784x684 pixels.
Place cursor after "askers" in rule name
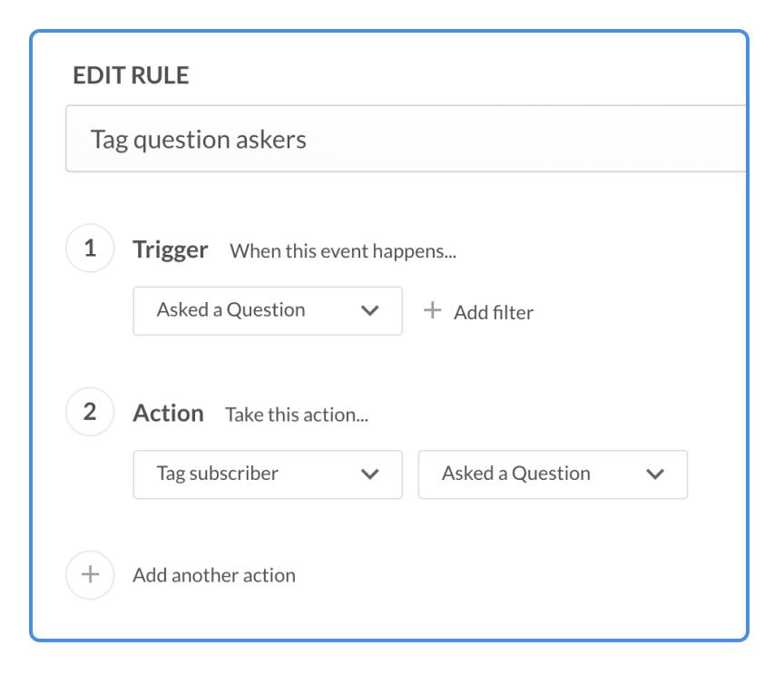pos(309,140)
